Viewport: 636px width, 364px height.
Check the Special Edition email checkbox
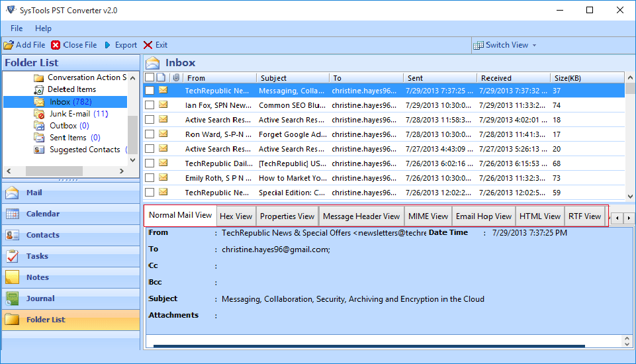point(150,193)
